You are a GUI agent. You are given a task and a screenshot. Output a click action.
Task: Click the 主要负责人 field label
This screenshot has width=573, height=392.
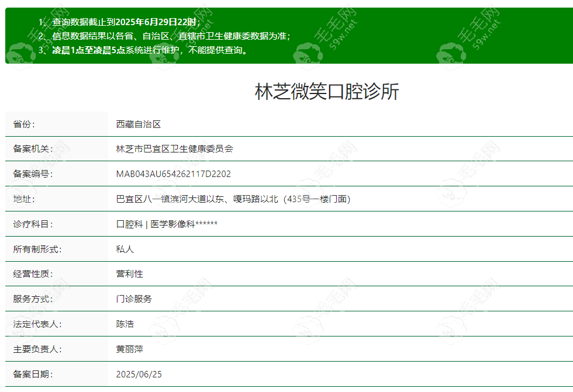pyautogui.click(x=37, y=349)
